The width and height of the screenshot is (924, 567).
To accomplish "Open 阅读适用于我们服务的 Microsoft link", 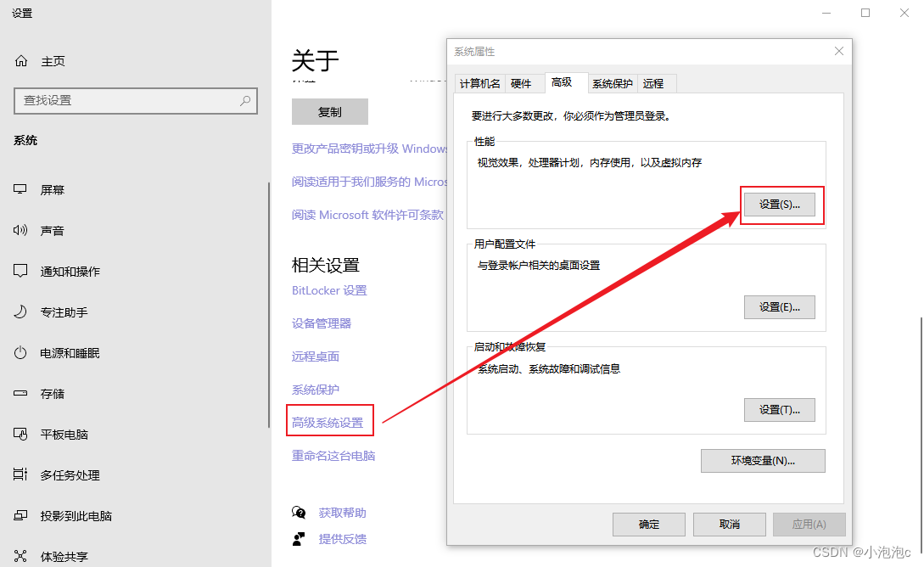I will click(369, 182).
